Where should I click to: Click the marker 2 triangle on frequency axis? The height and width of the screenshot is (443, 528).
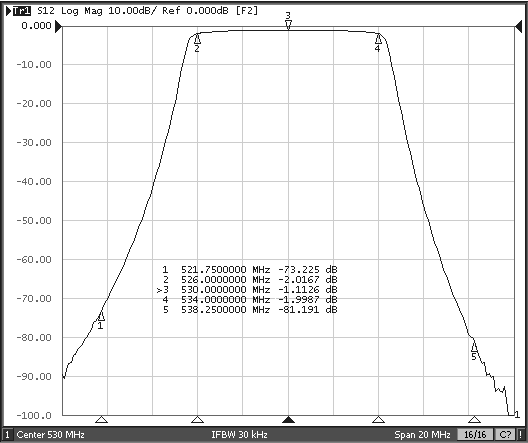(x=197, y=419)
